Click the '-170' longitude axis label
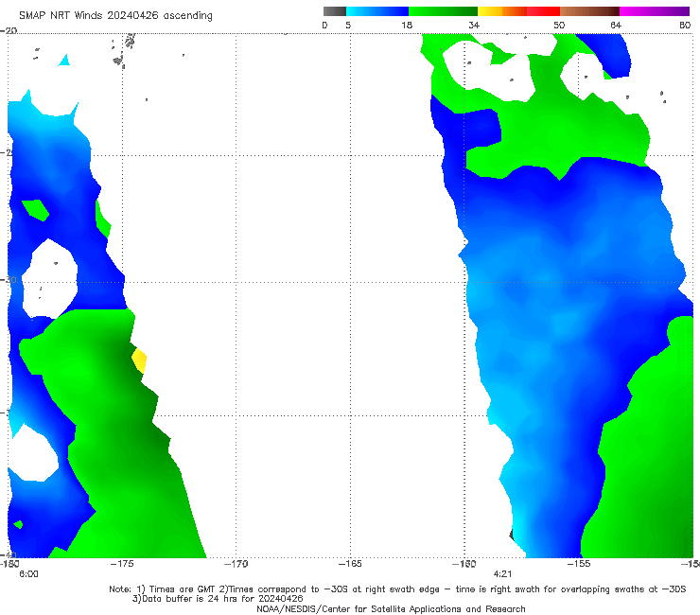This screenshot has width=700, height=615. (x=236, y=564)
